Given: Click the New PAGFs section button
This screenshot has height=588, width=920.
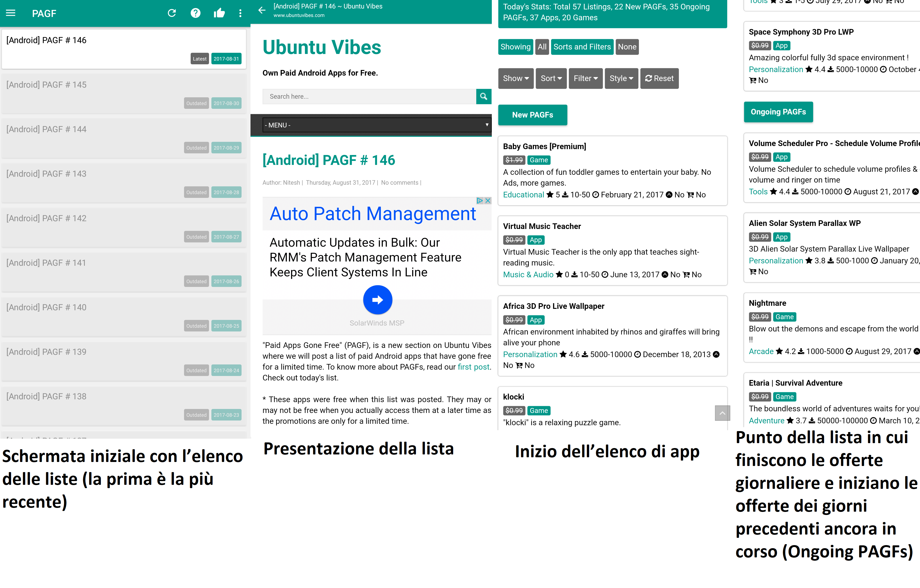Looking at the screenshot, I should (533, 115).
